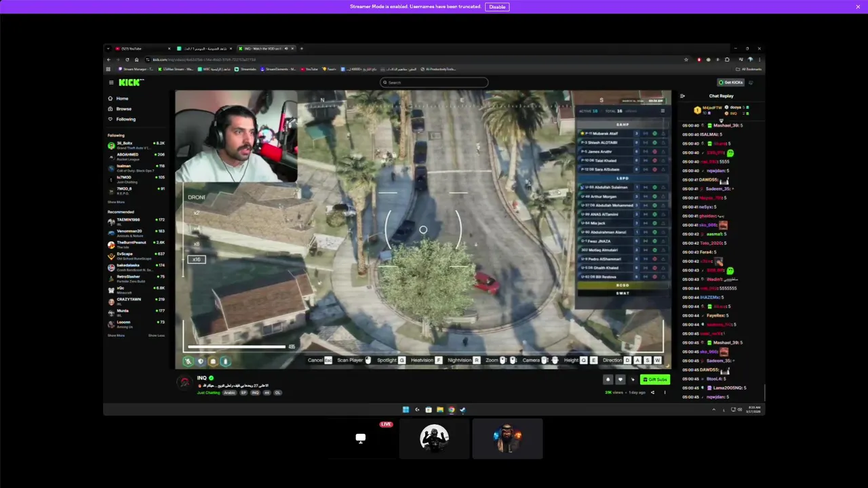Open Following in Kick sidebar
Screen dimensions: 868x488
point(122,119)
